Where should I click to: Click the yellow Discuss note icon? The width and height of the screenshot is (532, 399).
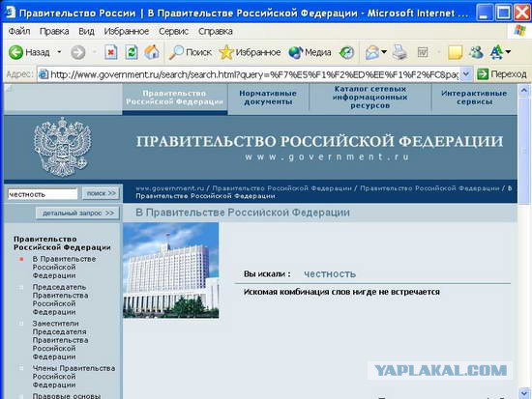point(455,52)
